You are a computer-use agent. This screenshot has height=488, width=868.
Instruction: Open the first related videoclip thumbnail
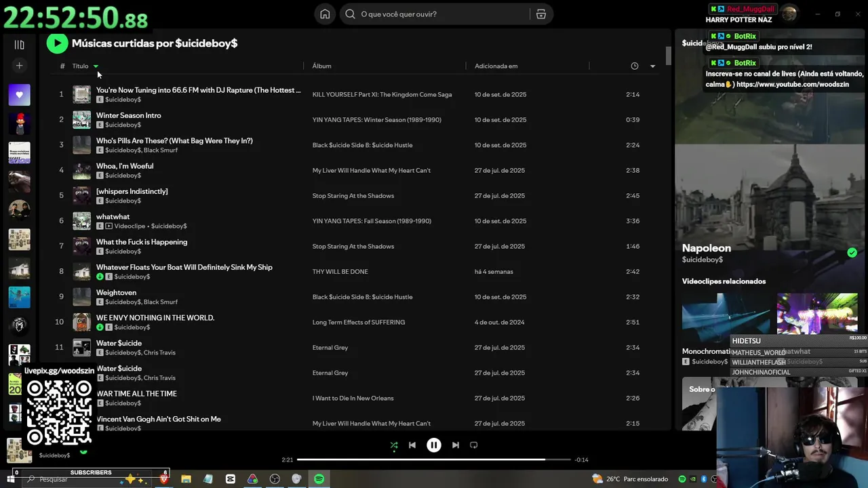click(x=726, y=317)
